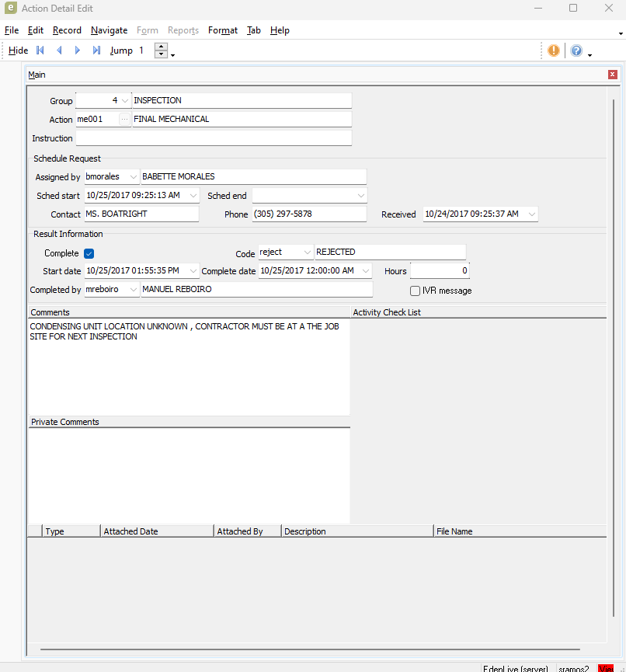This screenshot has width=626, height=672.
Task: Enable the IVR message checkbox
Action: pos(415,291)
